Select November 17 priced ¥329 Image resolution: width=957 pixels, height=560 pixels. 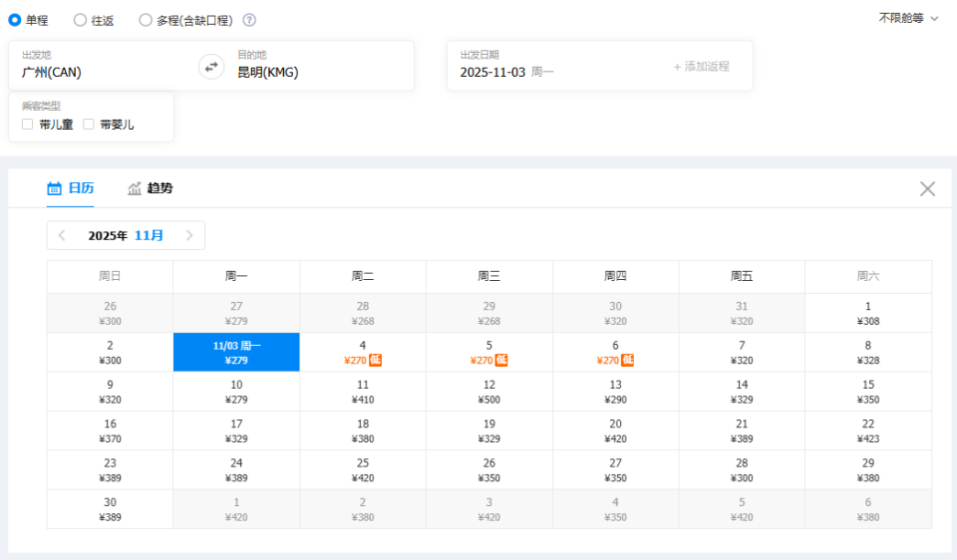click(x=236, y=430)
